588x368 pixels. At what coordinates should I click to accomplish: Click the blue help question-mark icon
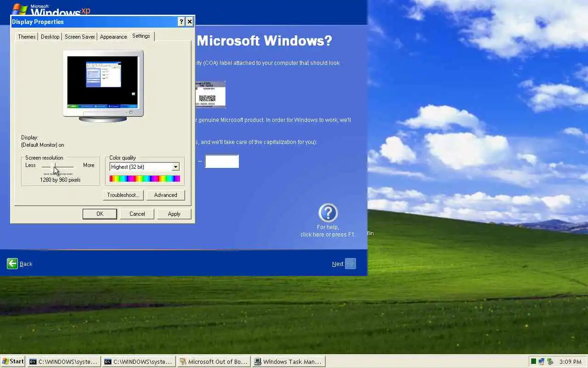tap(328, 213)
